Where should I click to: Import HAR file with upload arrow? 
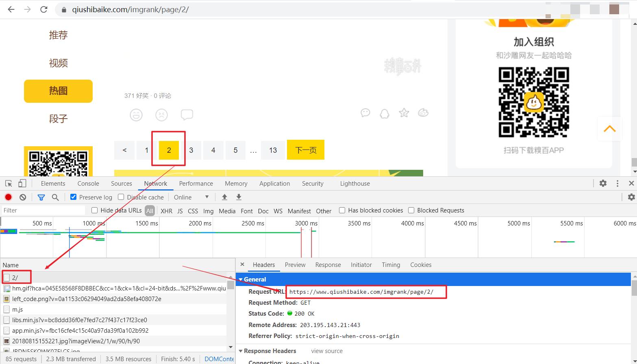[224, 197]
